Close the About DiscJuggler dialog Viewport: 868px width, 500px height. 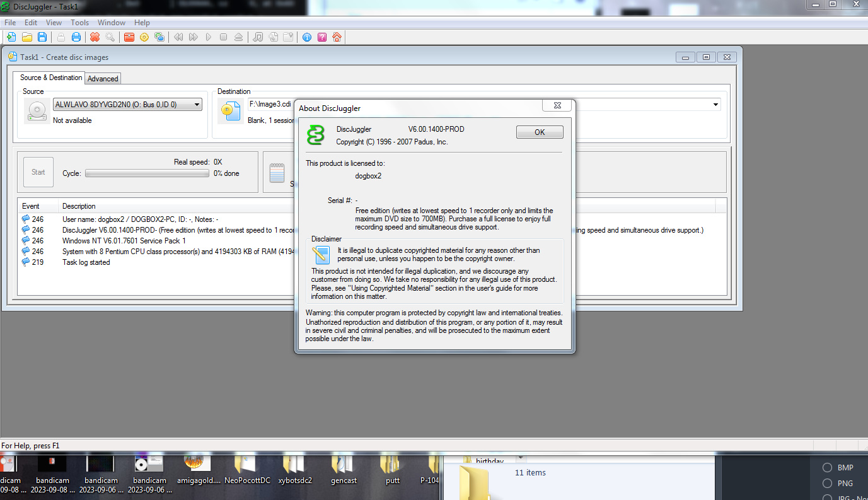tap(557, 107)
